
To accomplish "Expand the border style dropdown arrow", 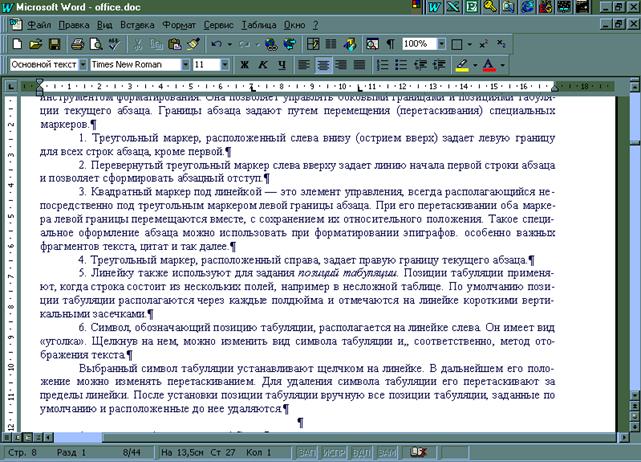I will [469, 44].
